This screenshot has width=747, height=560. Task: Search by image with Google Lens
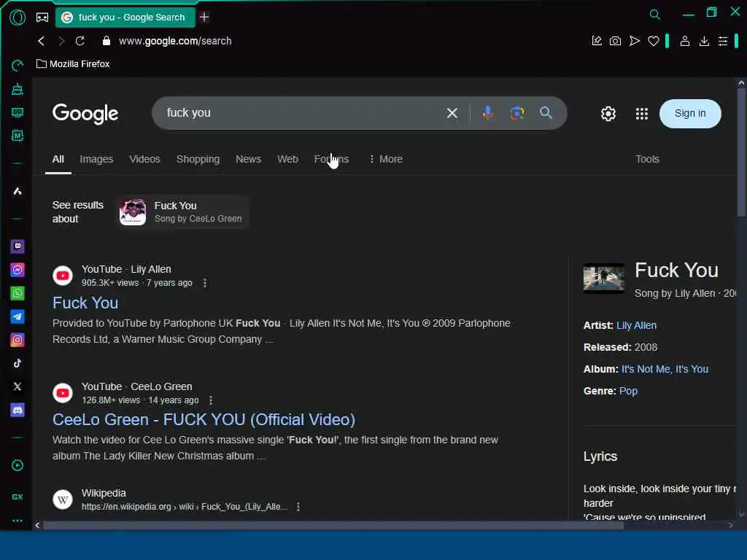(x=517, y=113)
